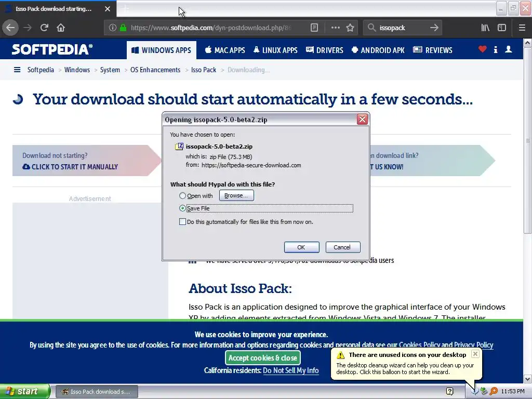Viewport: 532px width, 399px height.
Task: Open the browser hamburger menu
Action: coord(522,28)
